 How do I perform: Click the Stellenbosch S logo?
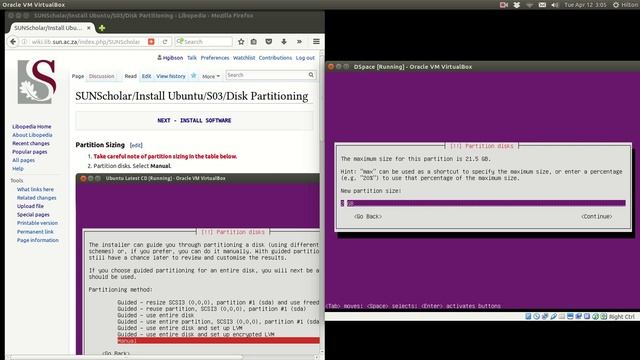tap(37, 82)
